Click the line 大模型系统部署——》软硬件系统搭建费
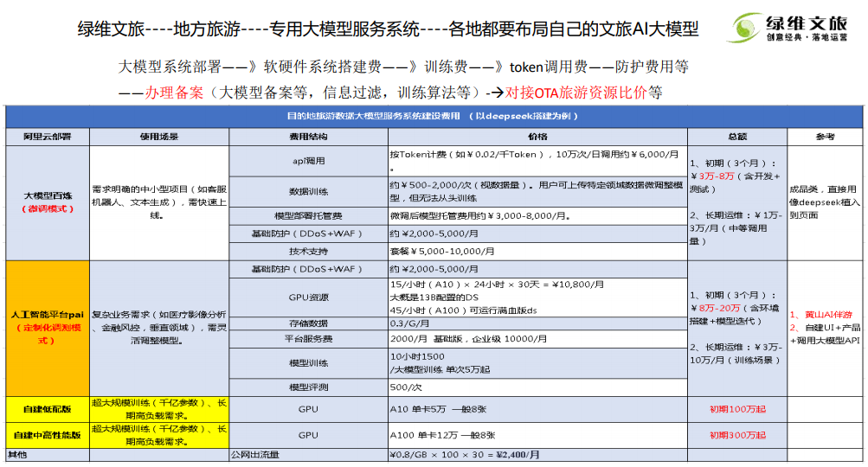This screenshot has height=467, width=868. click(x=403, y=67)
